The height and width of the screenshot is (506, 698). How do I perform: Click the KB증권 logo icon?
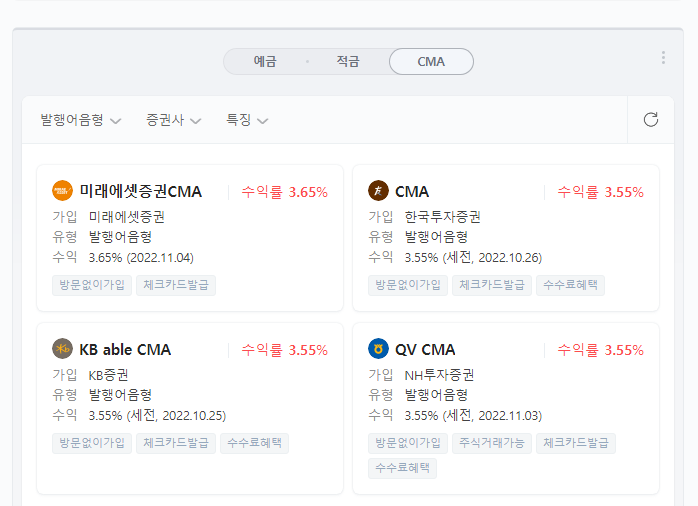[x=62, y=349]
